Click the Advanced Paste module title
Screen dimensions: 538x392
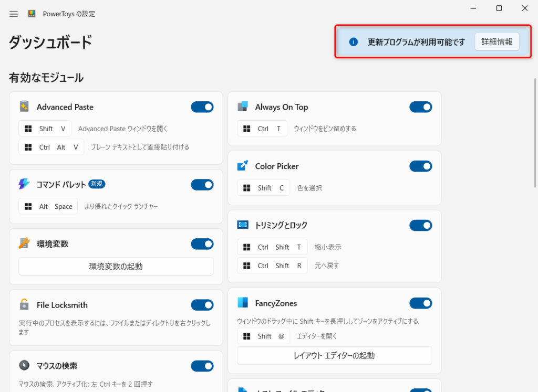[x=65, y=107]
